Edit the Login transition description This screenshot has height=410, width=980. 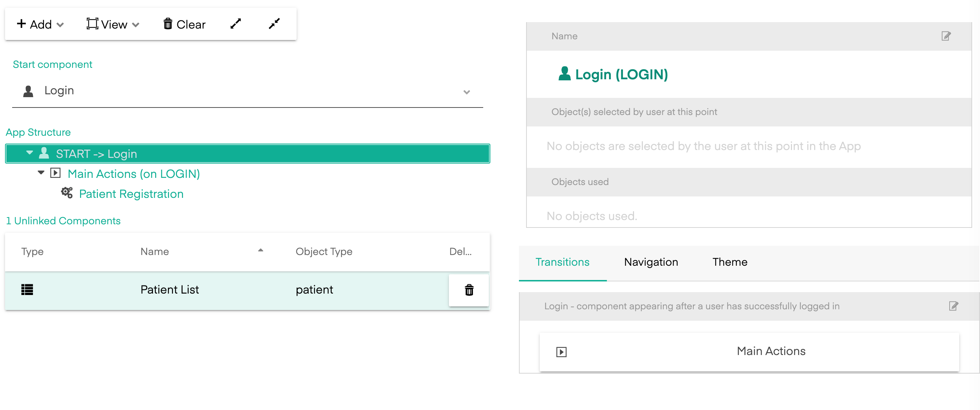point(953,306)
